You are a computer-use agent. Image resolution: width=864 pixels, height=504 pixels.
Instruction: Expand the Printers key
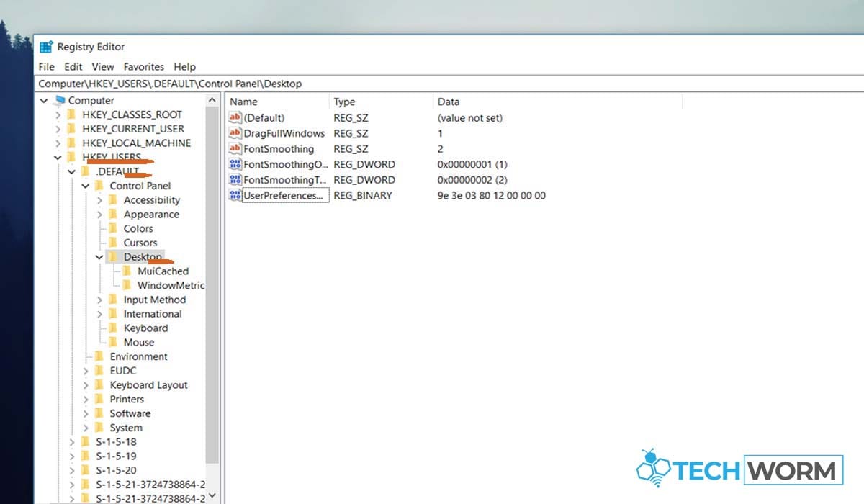click(x=86, y=400)
